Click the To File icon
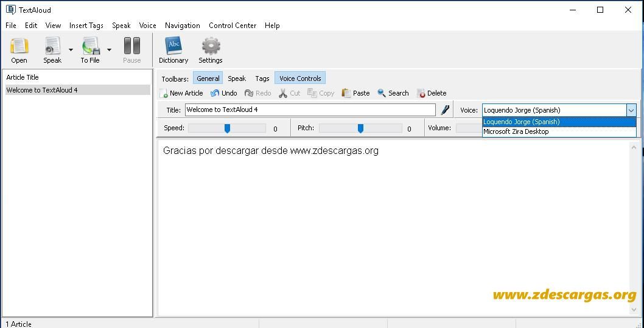 (x=91, y=46)
